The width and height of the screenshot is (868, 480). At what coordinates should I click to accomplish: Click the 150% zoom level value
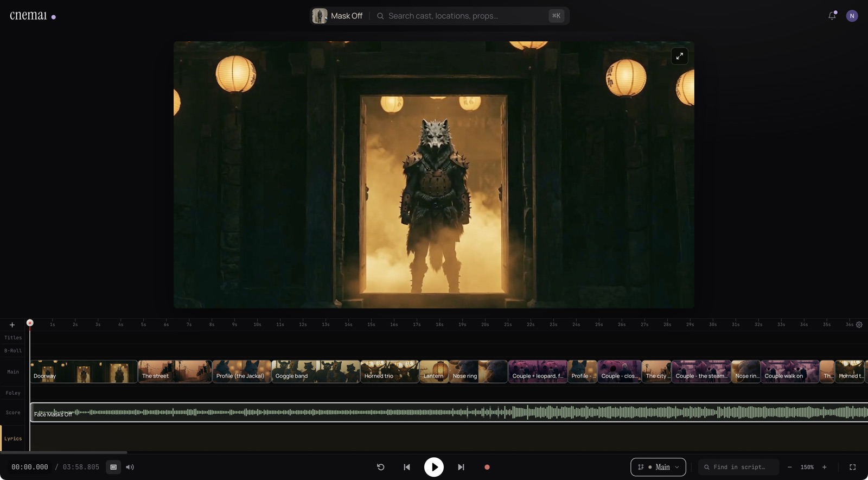pos(807,467)
